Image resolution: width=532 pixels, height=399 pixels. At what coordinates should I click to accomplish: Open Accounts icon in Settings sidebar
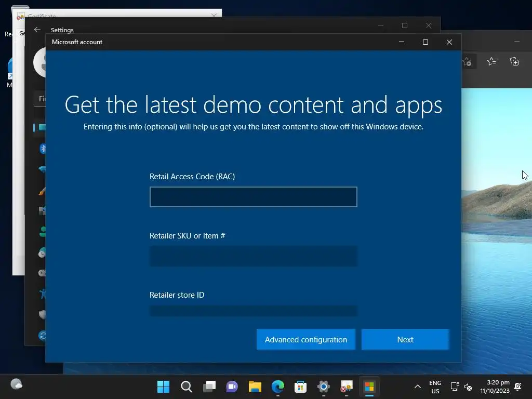[43, 232]
